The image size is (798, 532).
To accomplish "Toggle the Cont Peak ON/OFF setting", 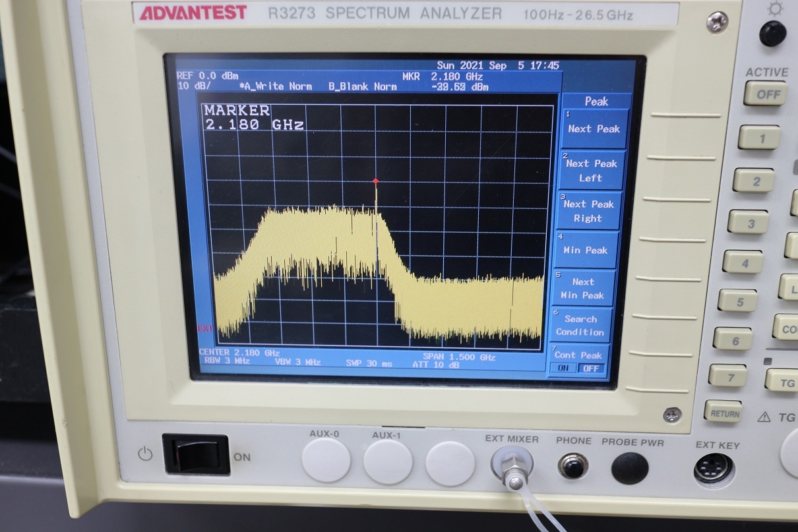I will tap(578, 361).
